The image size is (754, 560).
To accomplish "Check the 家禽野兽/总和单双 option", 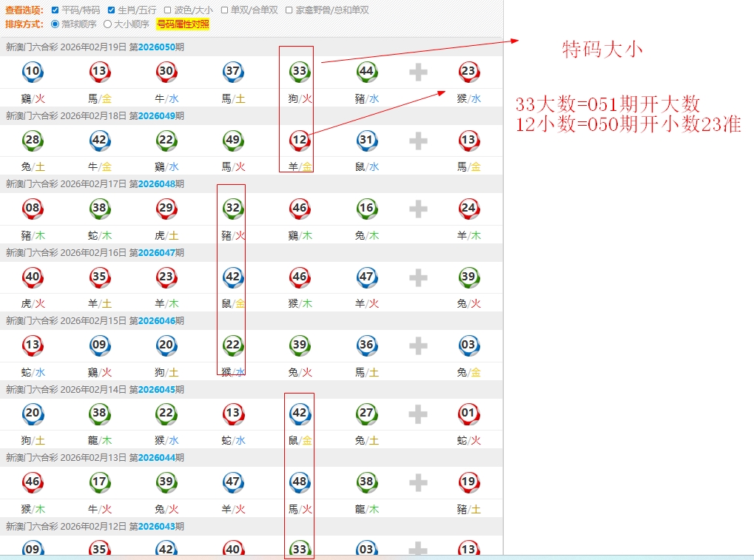I will [289, 10].
